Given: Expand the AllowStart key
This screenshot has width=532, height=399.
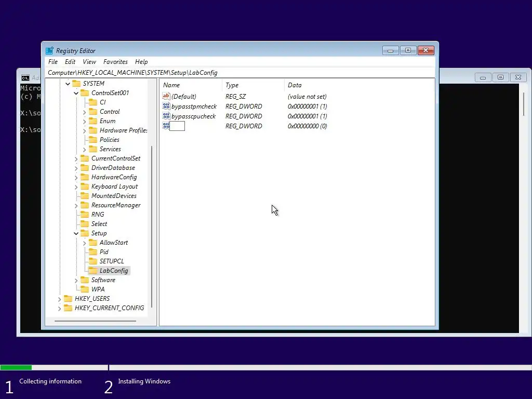Looking at the screenshot, I should 85,243.
